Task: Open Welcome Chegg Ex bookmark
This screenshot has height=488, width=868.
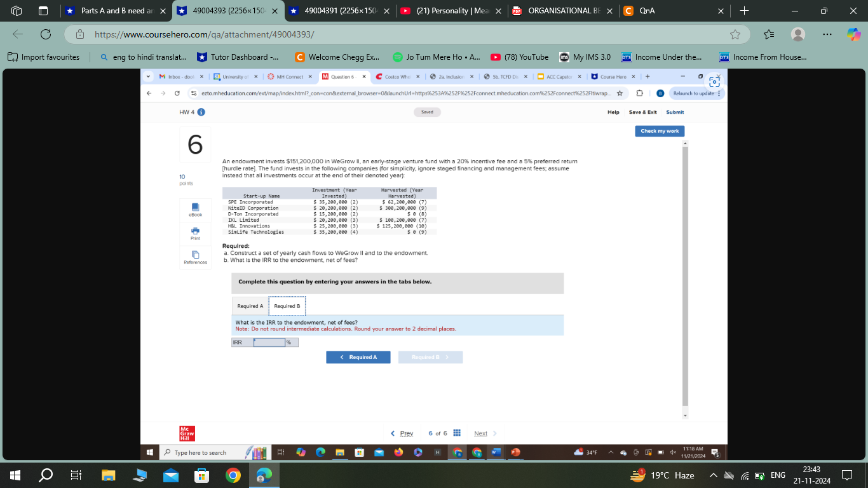Action: pyautogui.click(x=337, y=57)
